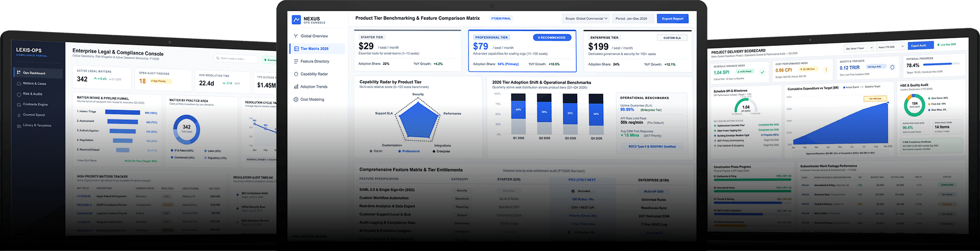This screenshot has width=980, height=251.
Task: Toggle the Enterprise series in radar legend
Action: [441, 151]
